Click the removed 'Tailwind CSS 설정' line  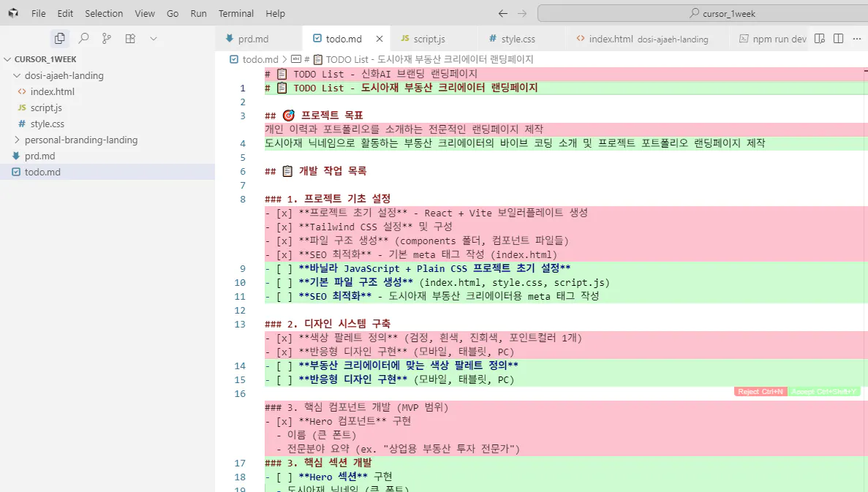[x=358, y=227]
